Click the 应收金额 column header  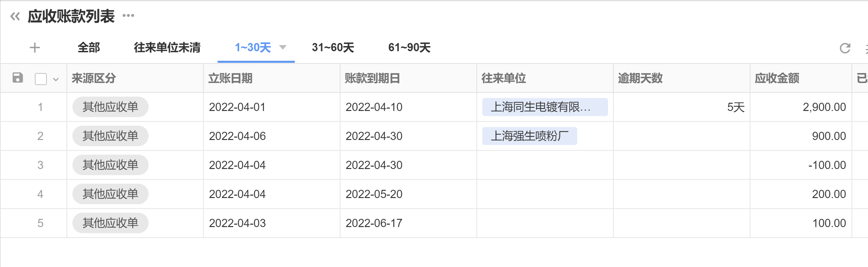(777, 78)
